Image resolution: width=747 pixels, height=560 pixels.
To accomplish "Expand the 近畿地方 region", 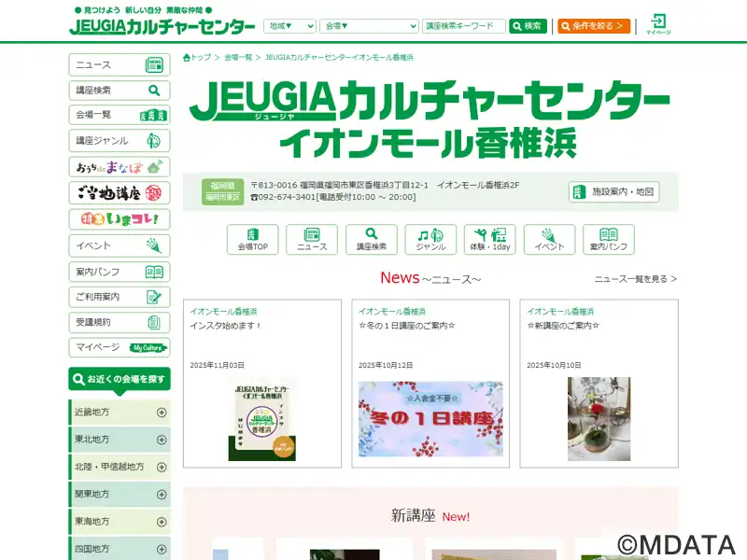I will point(120,413).
